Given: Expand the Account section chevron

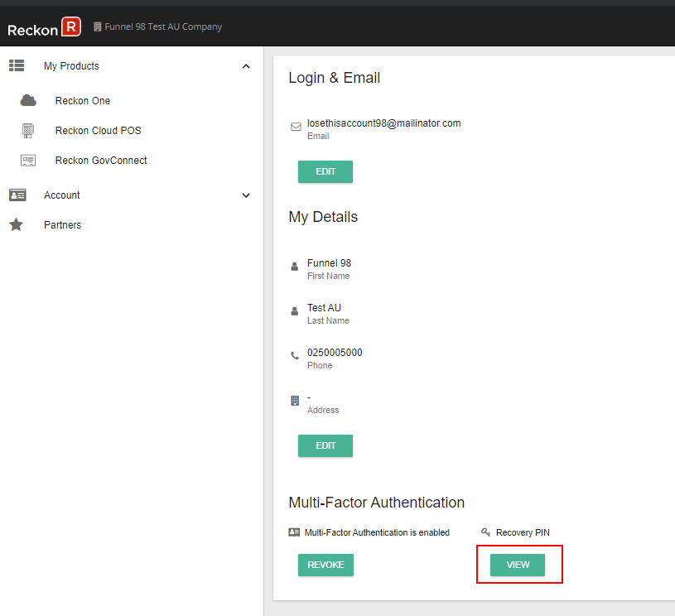Looking at the screenshot, I should point(246,195).
